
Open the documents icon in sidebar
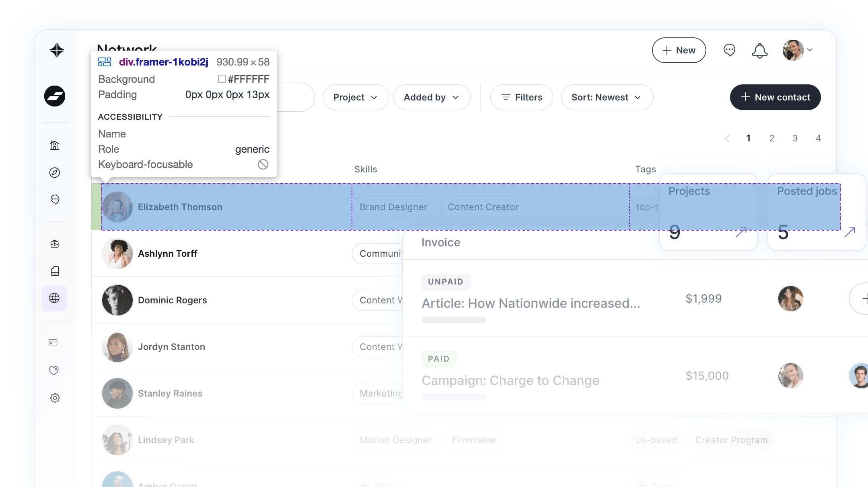pyautogui.click(x=55, y=271)
